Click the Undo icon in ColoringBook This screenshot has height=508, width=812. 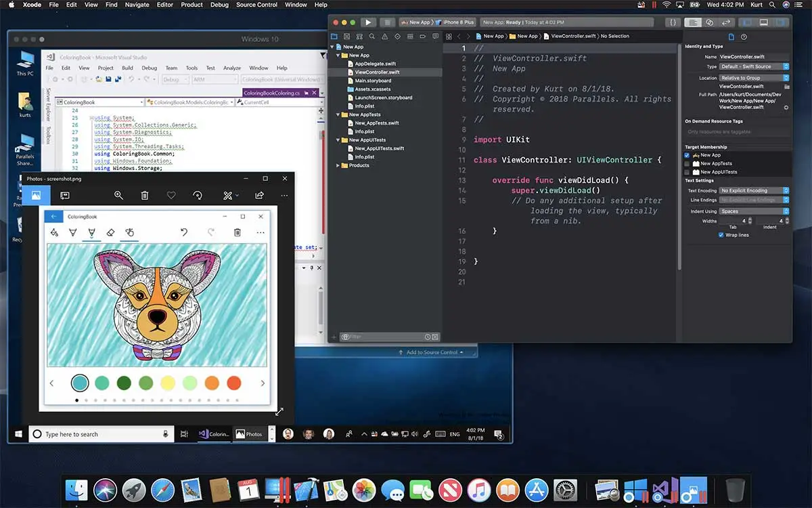(183, 232)
